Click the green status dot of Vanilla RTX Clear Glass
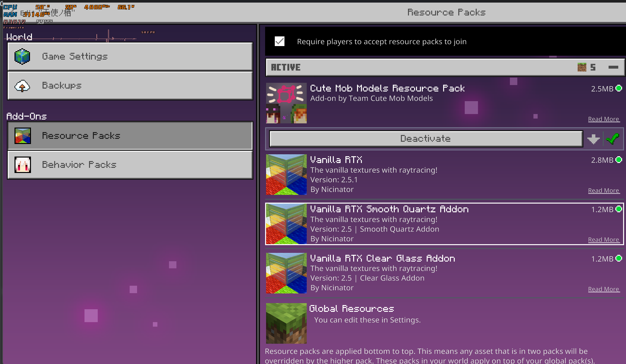Screen dimensions: 626x364 (619, 258)
